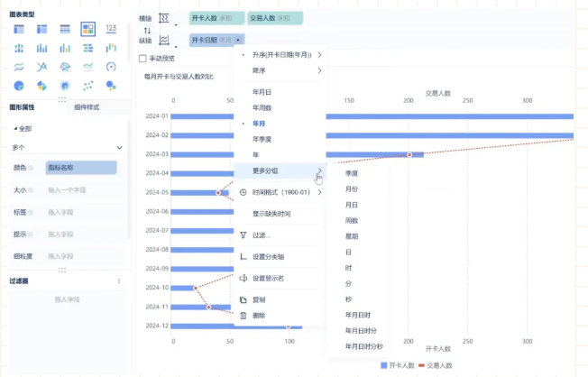Image resolution: width=588 pixels, height=377 pixels.
Task: Select the gauge dashboard chart icon
Action: tap(111, 67)
